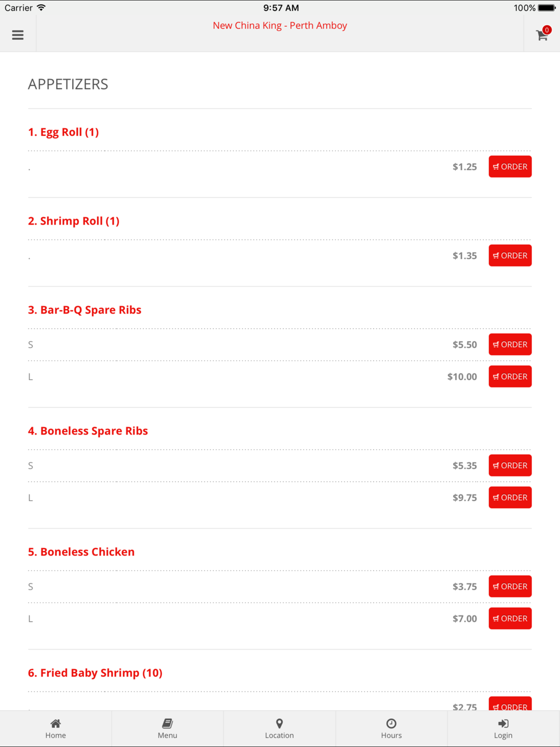
Task: Select the New China King - Perth Amboy title
Action: (280, 26)
